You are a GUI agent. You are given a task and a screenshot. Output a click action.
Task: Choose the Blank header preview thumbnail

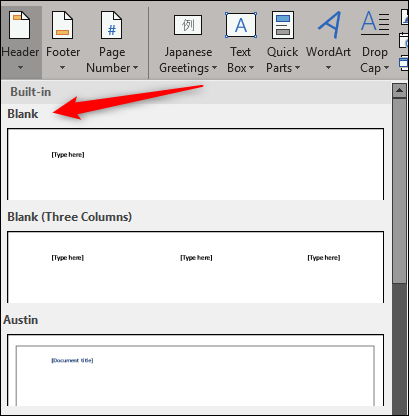tap(195, 164)
